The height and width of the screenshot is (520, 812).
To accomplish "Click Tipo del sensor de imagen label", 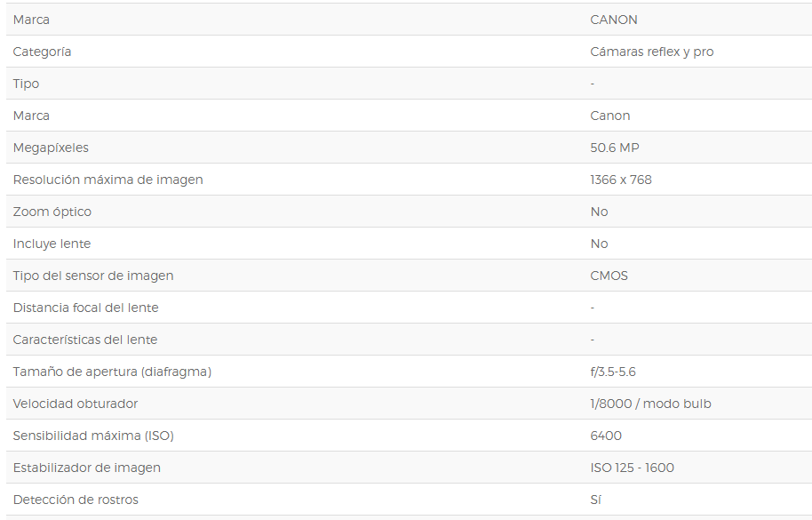I will point(93,276).
